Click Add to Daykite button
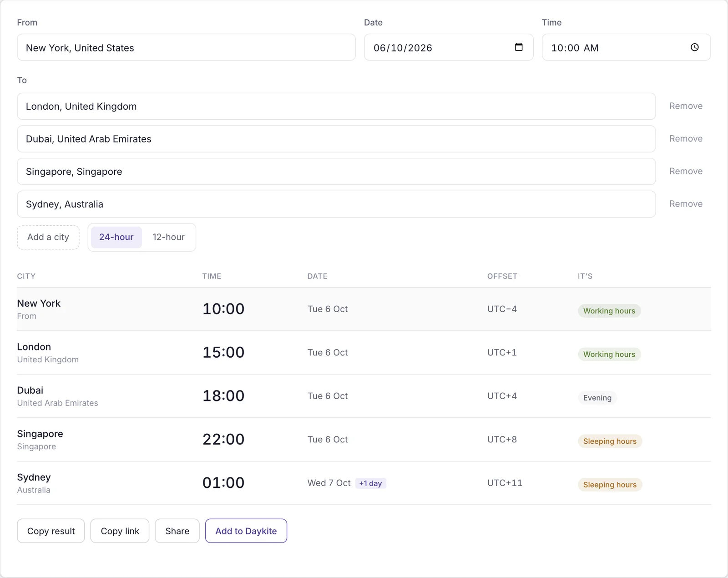The width and height of the screenshot is (728, 578). [246, 531]
